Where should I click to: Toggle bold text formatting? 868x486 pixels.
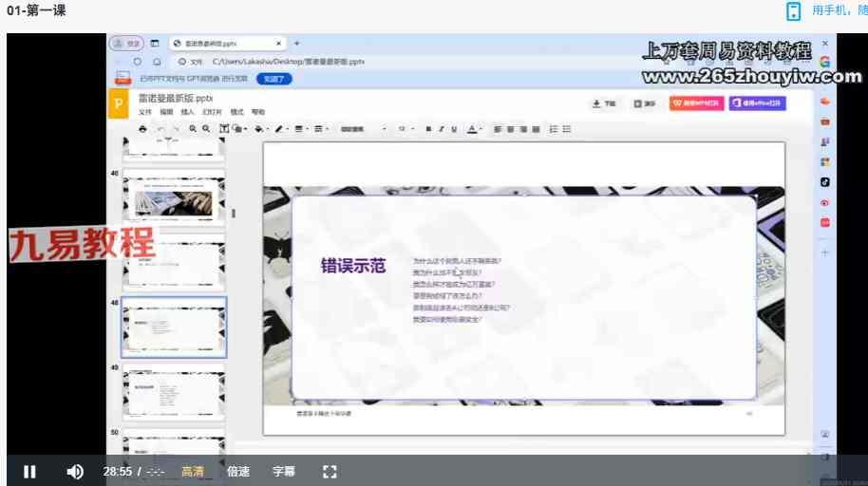[x=428, y=128]
